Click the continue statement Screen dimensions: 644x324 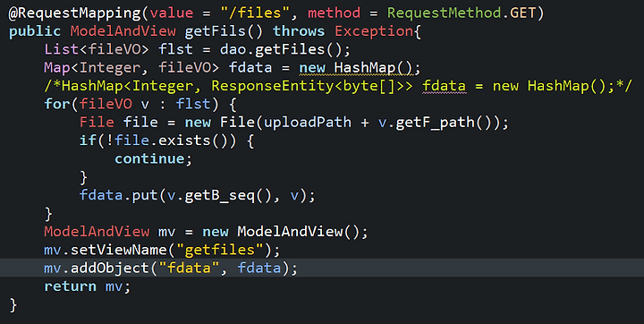click(x=153, y=158)
